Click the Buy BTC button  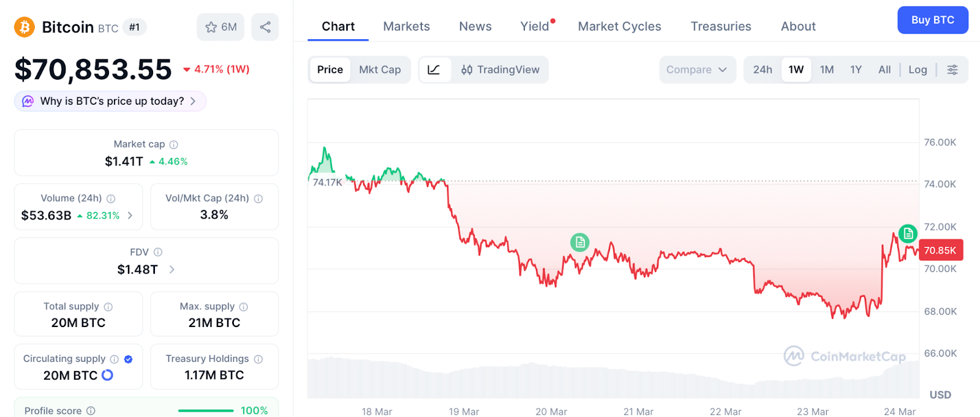932,20
